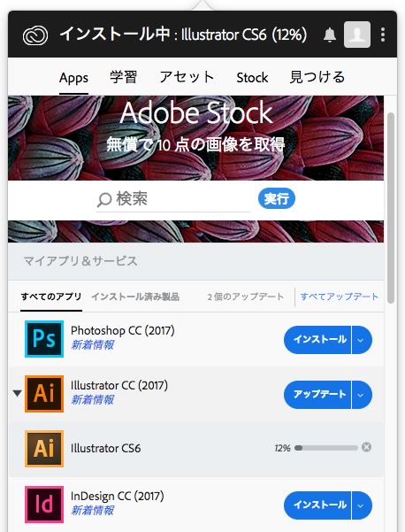The width and height of the screenshot is (405, 532).
Task: Install Photoshop CC (2017)
Action: coord(317,340)
